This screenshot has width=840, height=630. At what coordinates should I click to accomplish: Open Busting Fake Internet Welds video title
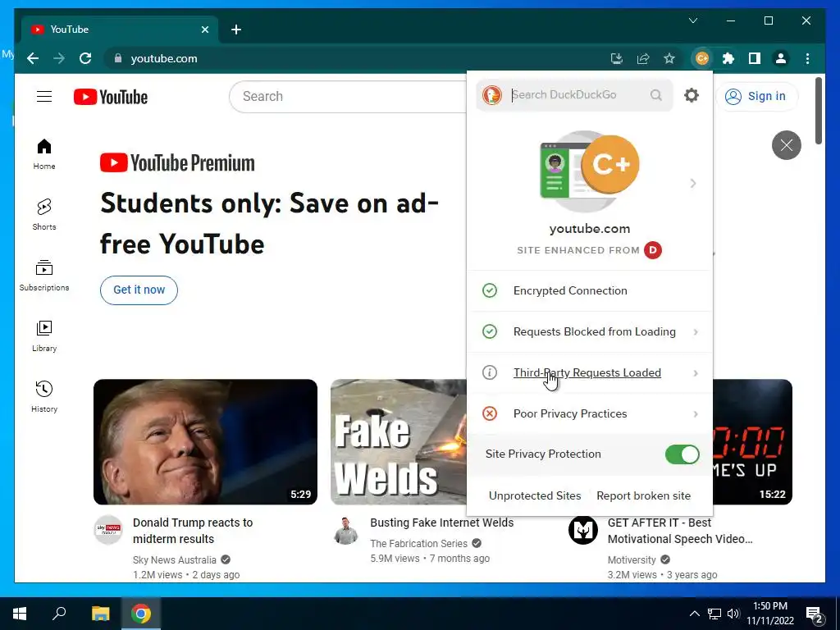pyautogui.click(x=442, y=523)
